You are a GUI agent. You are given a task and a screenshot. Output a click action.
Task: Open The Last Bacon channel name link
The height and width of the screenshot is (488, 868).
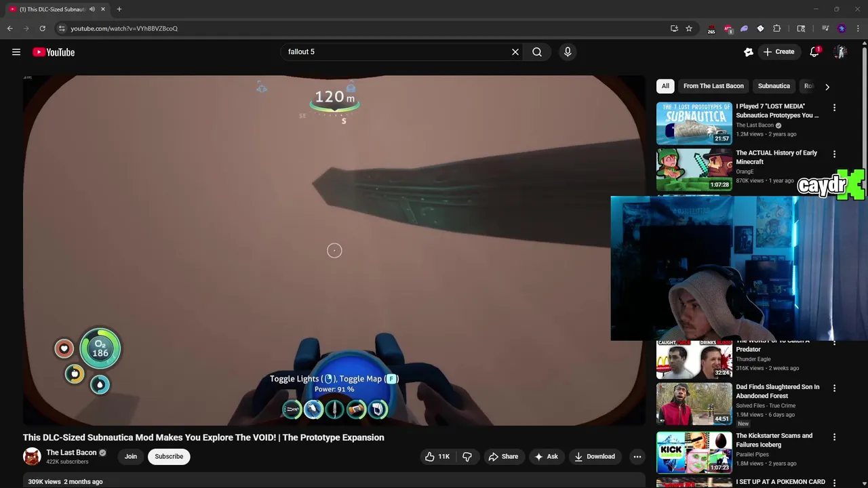(71, 453)
